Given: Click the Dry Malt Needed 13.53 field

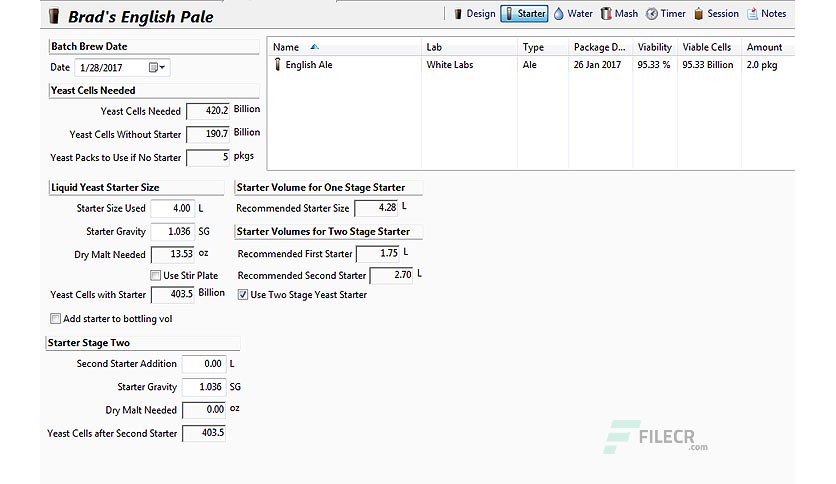Looking at the screenshot, I should [x=172, y=254].
